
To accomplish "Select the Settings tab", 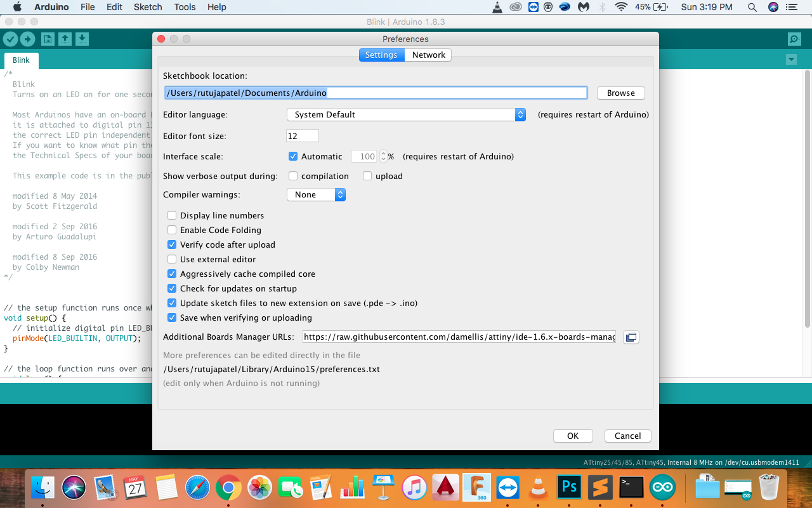I will coord(381,55).
